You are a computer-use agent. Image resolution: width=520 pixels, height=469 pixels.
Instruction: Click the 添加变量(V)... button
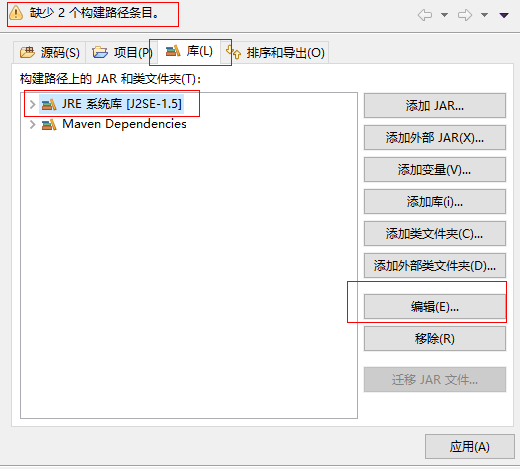click(435, 170)
